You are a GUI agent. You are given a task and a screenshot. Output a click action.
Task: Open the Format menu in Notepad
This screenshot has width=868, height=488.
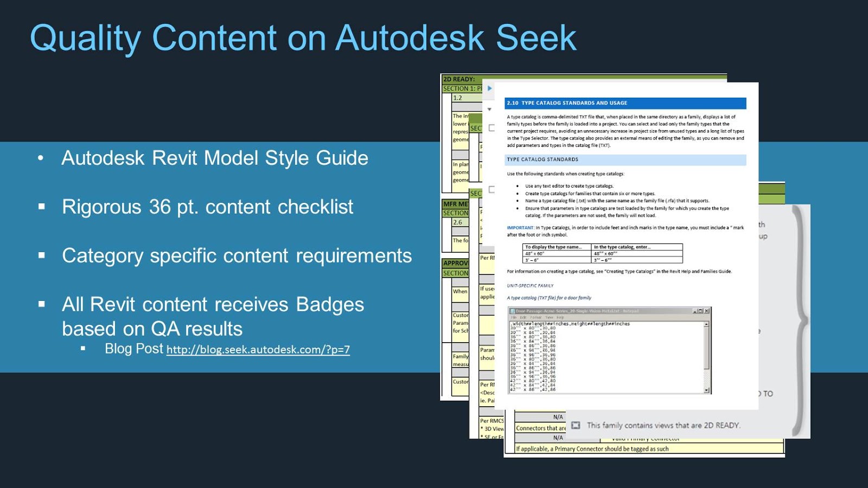536,317
